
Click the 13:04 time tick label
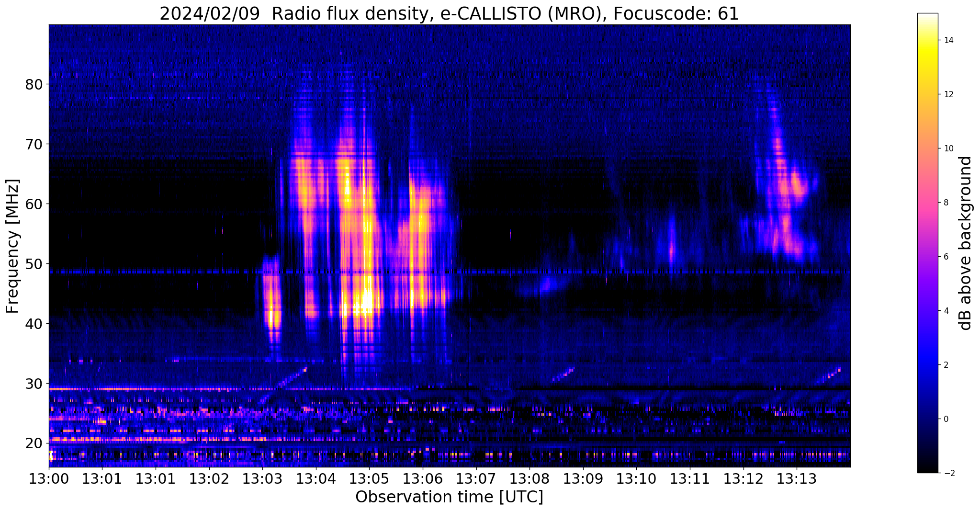316,479
